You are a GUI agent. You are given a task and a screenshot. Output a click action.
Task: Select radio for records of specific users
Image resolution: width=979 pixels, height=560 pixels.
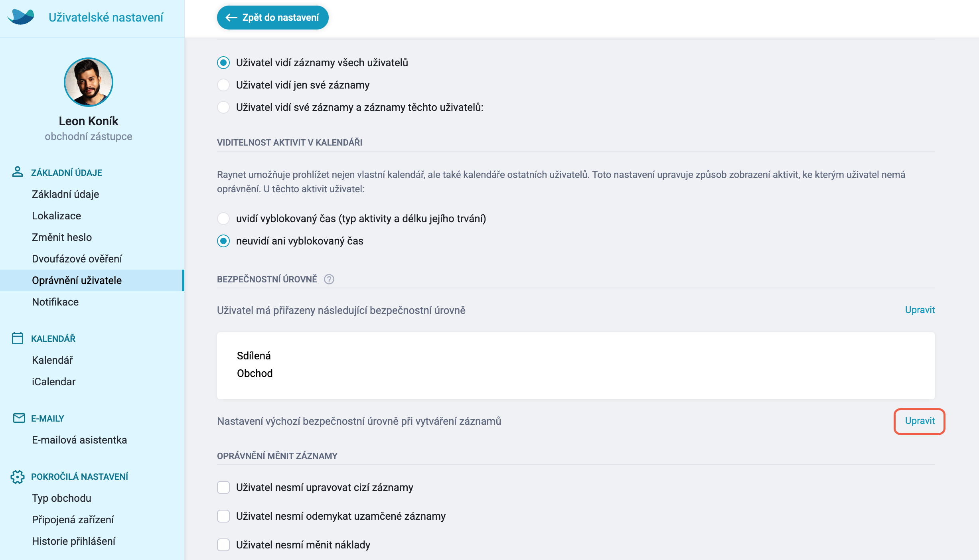click(223, 107)
